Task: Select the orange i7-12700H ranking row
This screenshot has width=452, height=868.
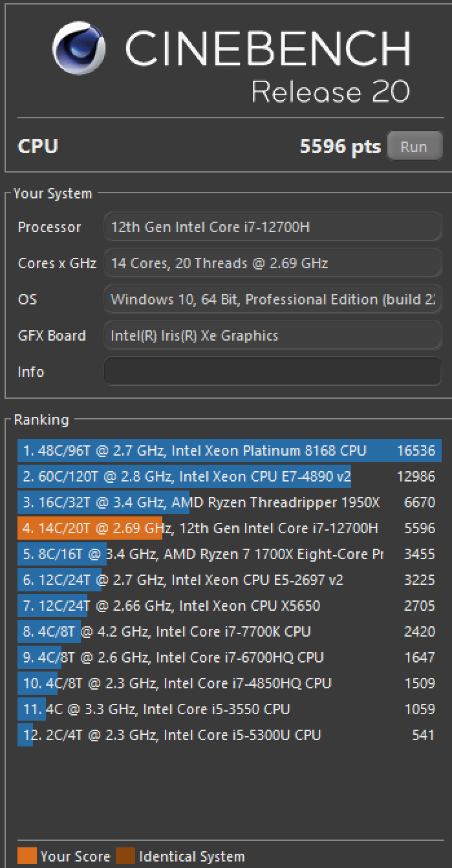Action: point(229,528)
